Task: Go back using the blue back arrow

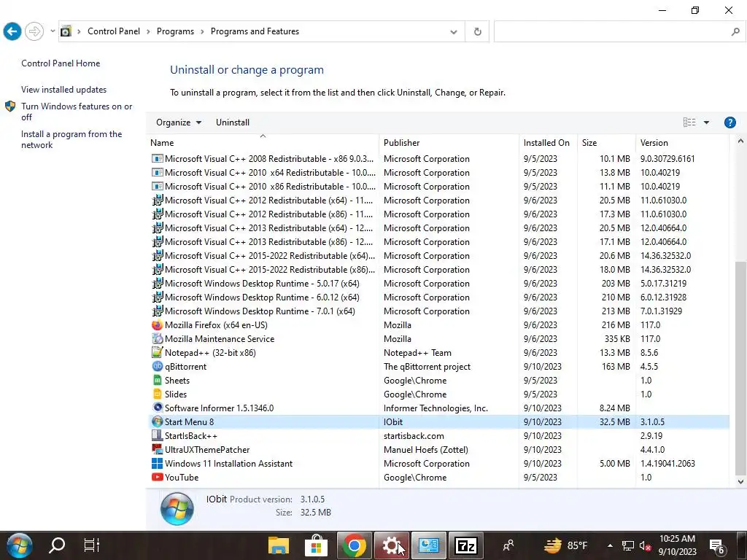Action: pos(12,31)
